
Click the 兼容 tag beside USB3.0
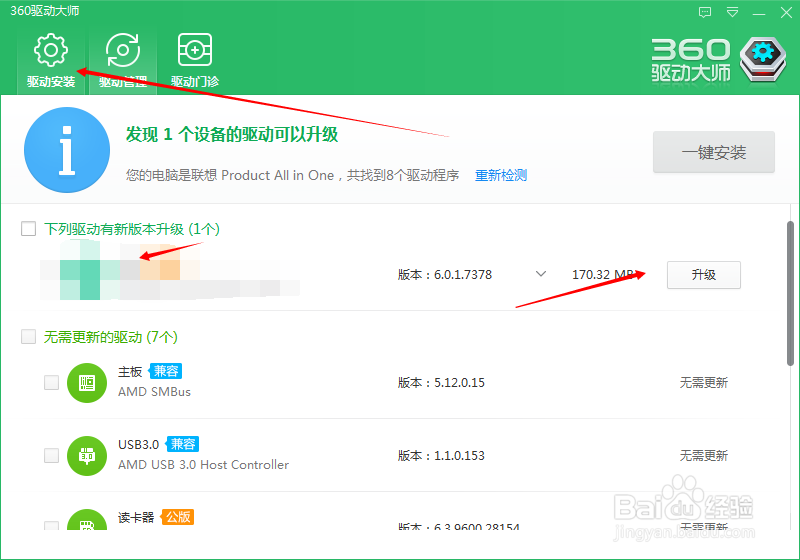183,444
